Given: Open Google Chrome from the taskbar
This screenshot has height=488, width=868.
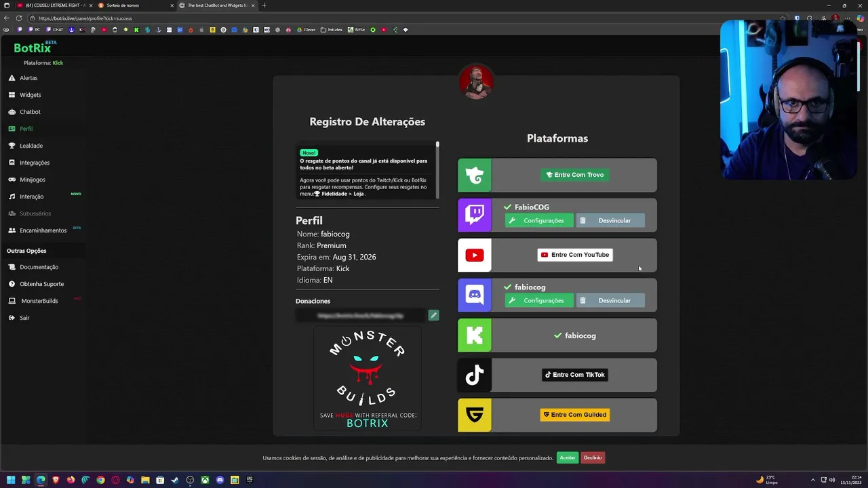Looking at the screenshot, I should 100,480.
